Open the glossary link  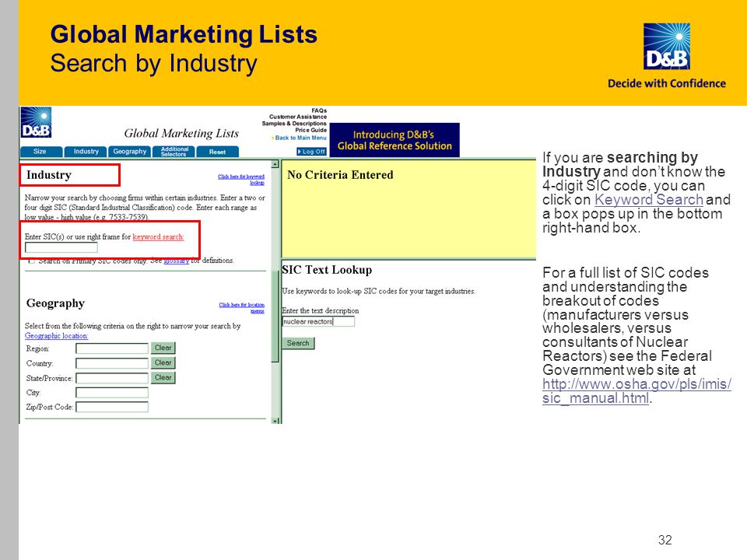click(177, 261)
